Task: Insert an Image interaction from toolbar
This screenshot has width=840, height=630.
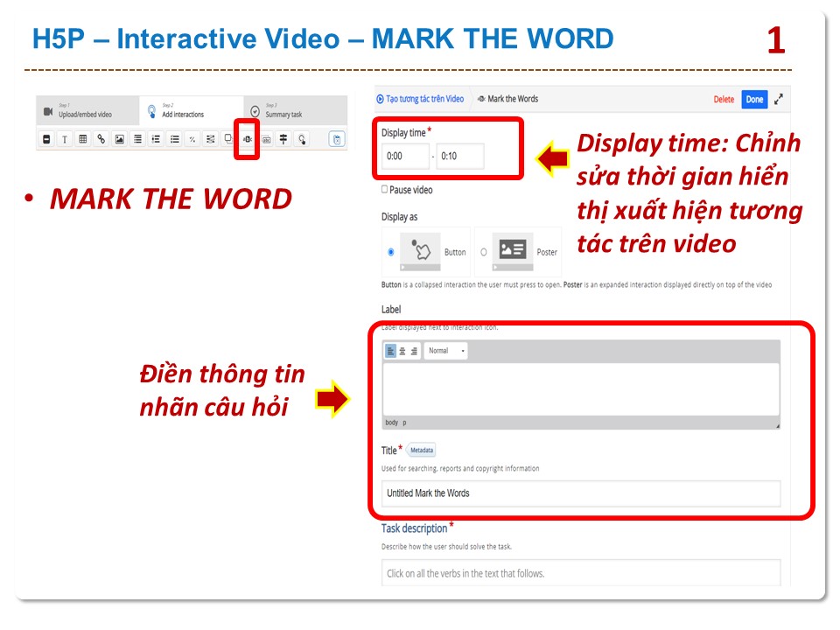Action: (x=120, y=139)
